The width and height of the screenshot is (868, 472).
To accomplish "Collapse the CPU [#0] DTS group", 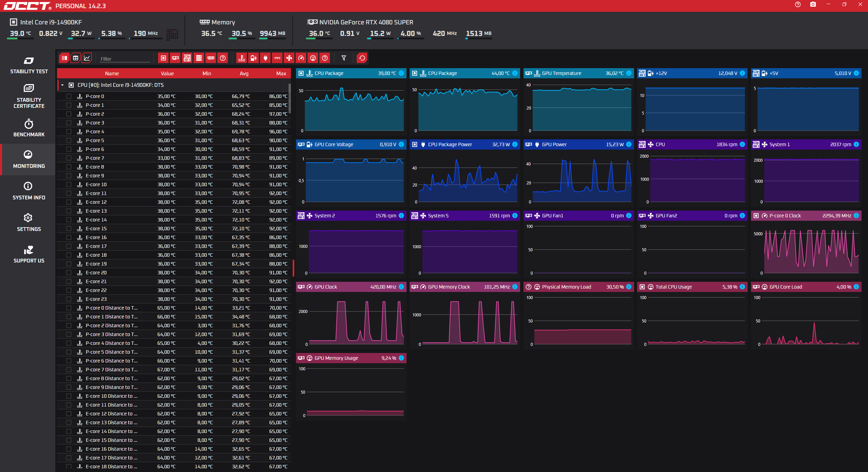I will (62, 85).
